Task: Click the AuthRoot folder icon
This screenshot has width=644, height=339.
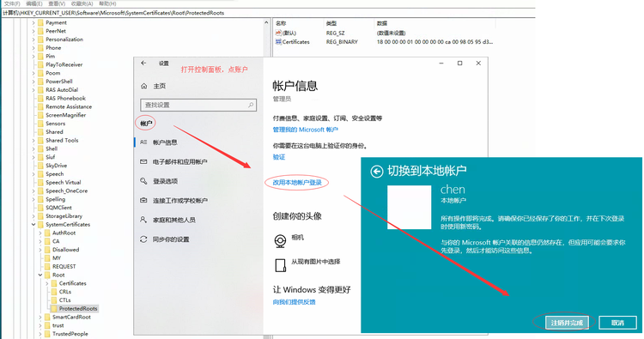Action: pyautogui.click(x=47, y=233)
